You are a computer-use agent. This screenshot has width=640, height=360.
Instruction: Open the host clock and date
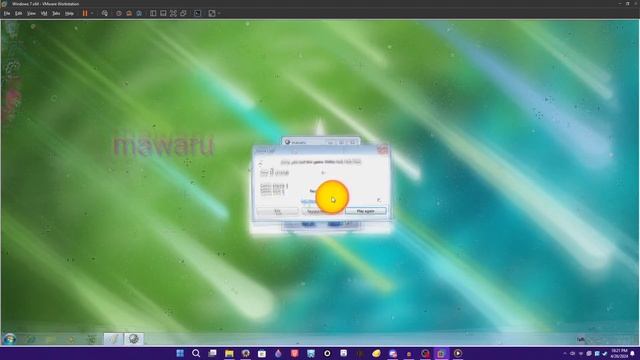click(x=619, y=353)
